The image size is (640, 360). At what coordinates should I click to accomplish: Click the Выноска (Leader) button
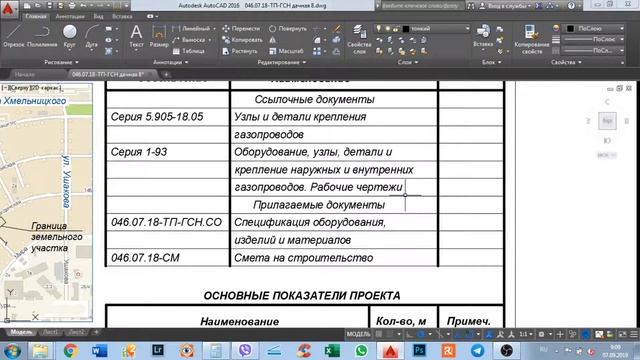192,40
